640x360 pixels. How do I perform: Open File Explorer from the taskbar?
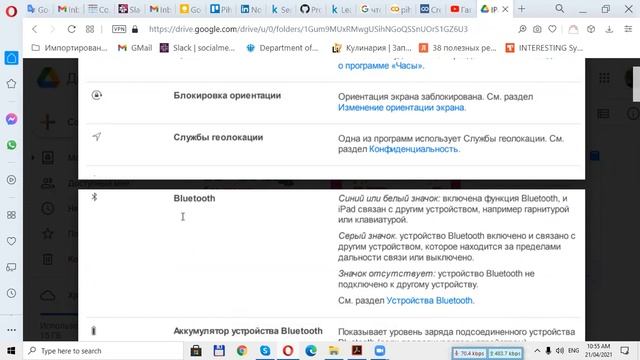pyautogui.click(x=334, y=351)
